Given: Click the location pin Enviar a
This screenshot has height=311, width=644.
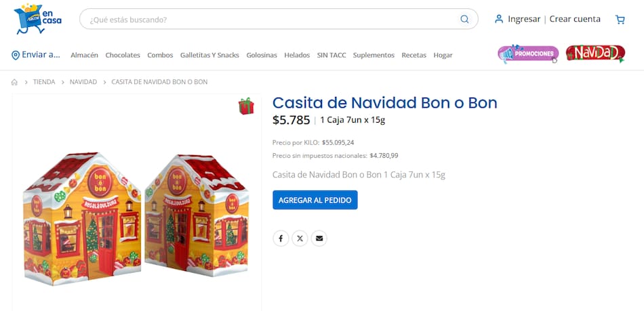Looking at the screenshot, I should tap(36, 55).
